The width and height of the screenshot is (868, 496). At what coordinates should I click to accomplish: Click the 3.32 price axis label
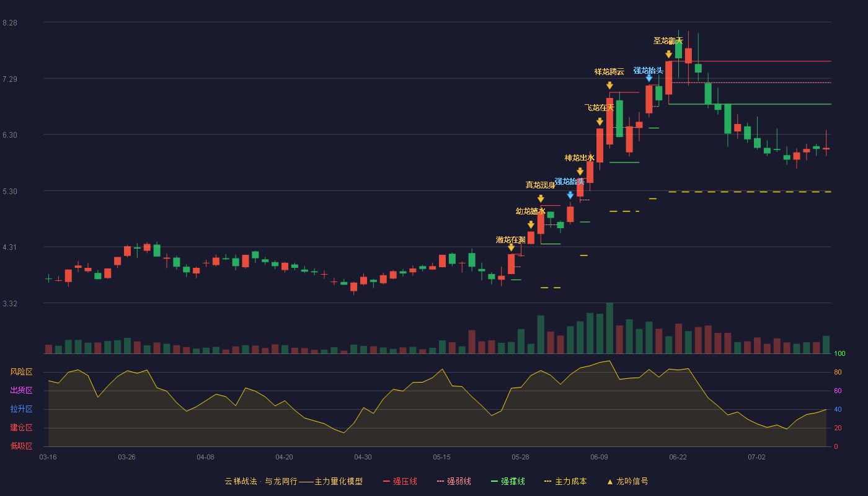[10, 304]
